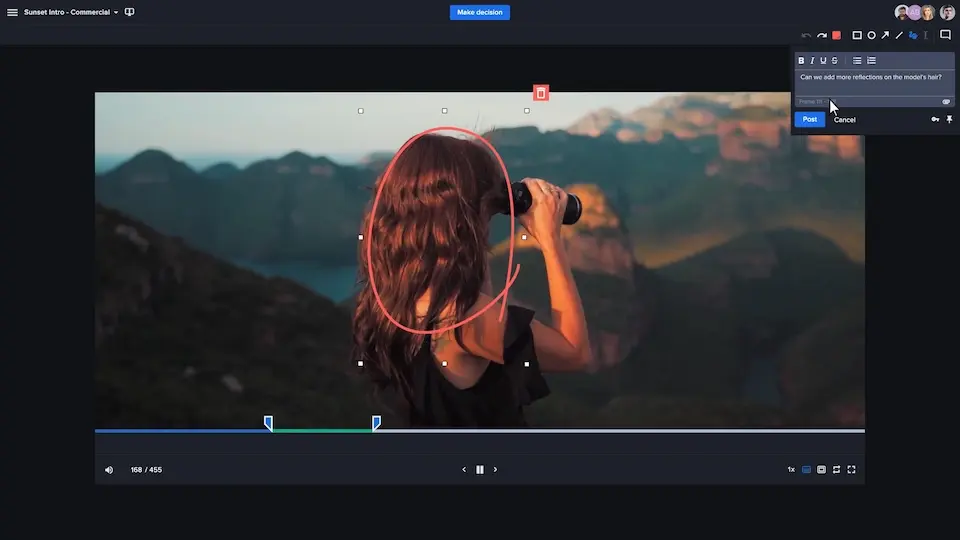Image resolution: width=960 pixels, height=540 pixels.
Task: Select the arrow annotation tool
Action: [885, 35]
